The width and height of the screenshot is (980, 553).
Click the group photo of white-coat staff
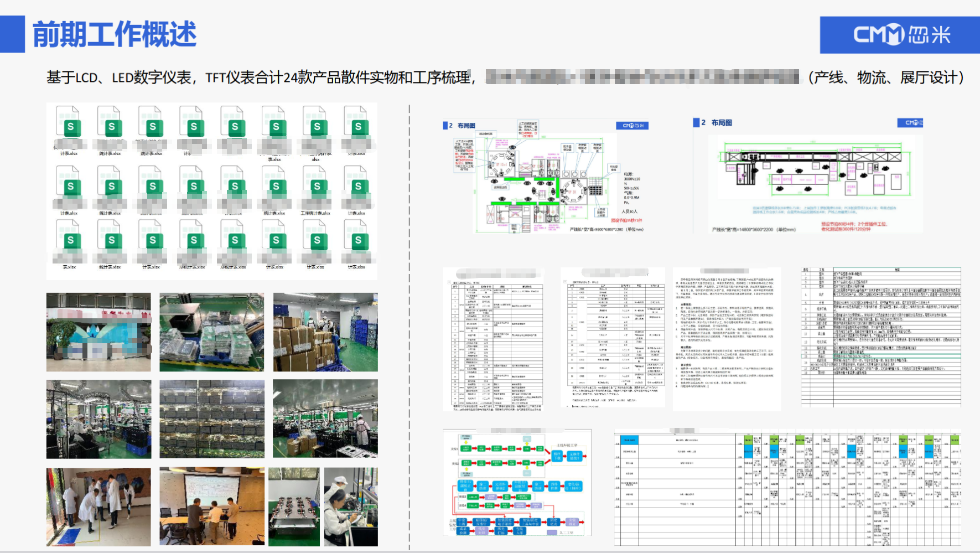[98, 507]
